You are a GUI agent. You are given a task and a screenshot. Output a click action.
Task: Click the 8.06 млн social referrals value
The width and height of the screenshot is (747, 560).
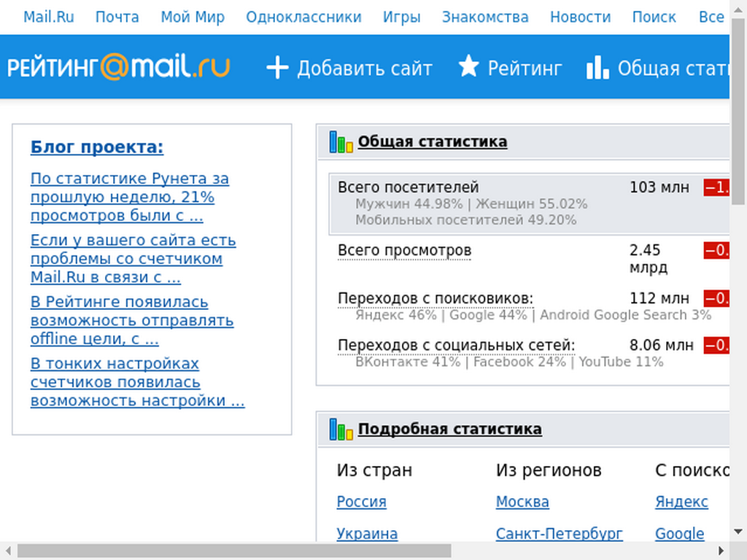[661, 345]
